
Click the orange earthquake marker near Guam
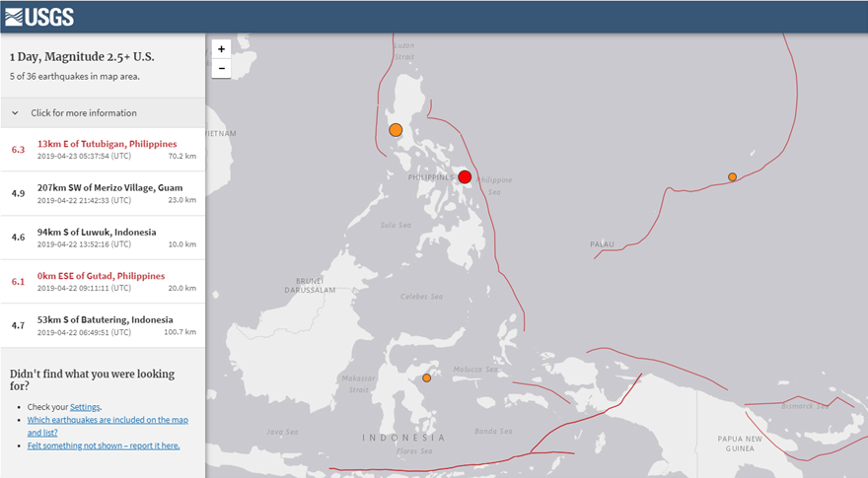[x=732, y=176]
